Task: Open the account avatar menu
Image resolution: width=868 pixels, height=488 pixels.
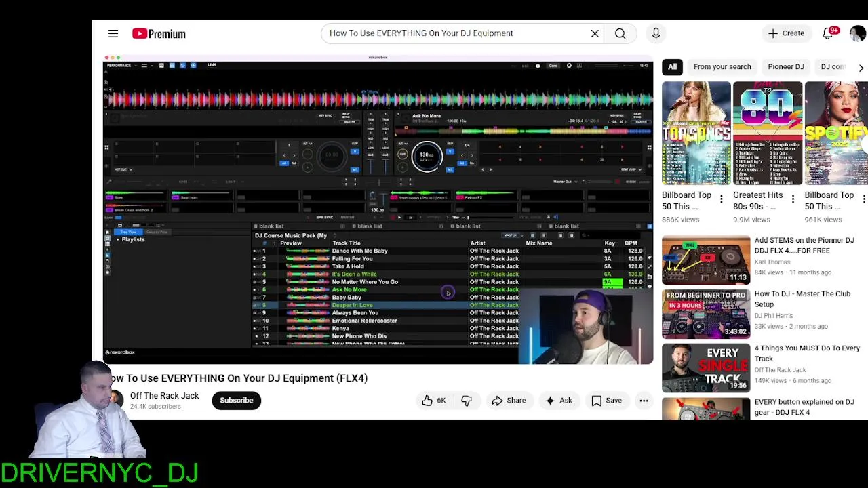Action: pos(858,33)
